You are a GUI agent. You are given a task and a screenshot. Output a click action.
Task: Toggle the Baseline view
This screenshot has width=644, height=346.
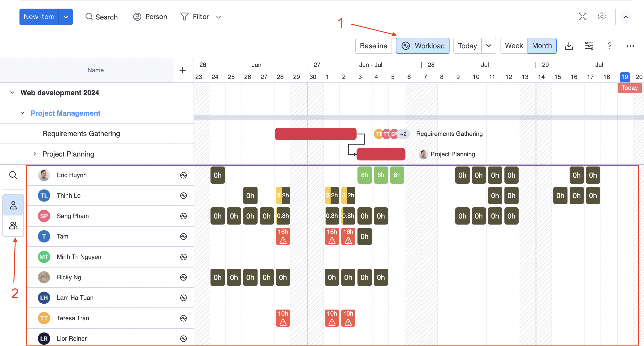(x=373, y=46)
